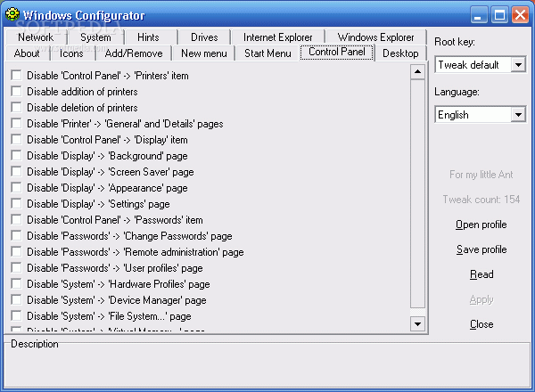
Task: Open the System tab
Action: coord(95,37)
